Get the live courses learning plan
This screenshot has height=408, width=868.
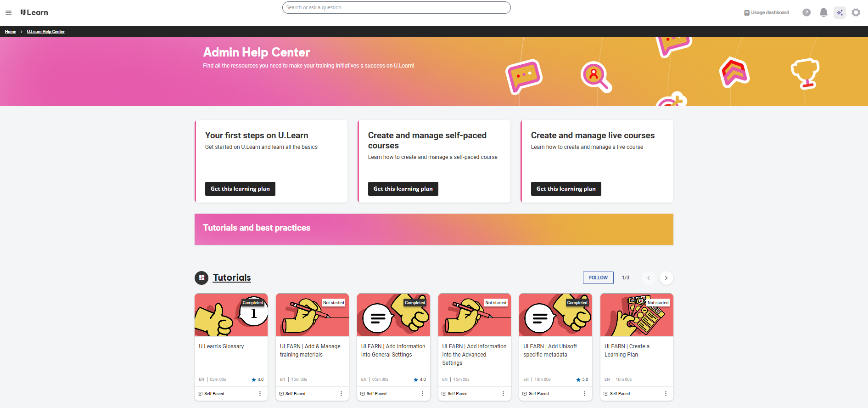(566, 189)
